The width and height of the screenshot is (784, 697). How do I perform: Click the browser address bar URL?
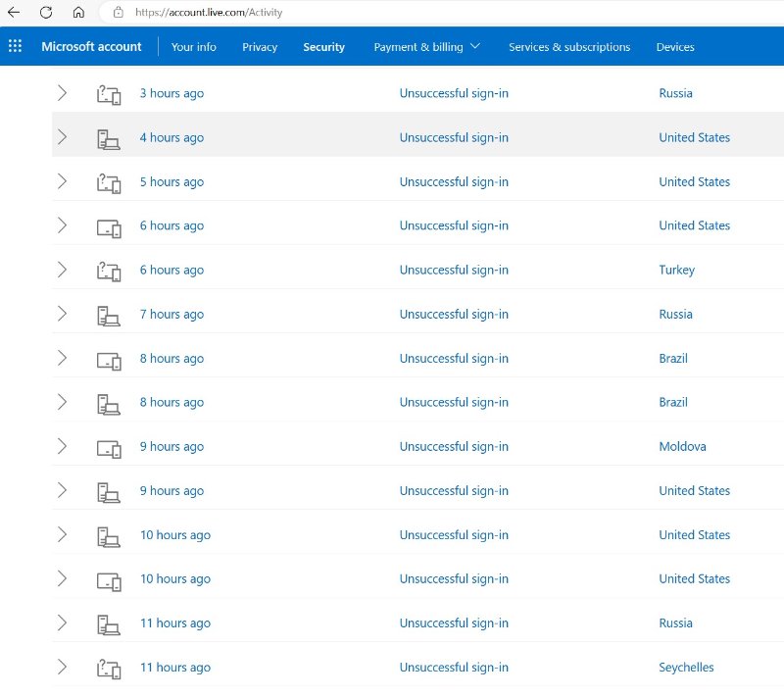point(209,12)
